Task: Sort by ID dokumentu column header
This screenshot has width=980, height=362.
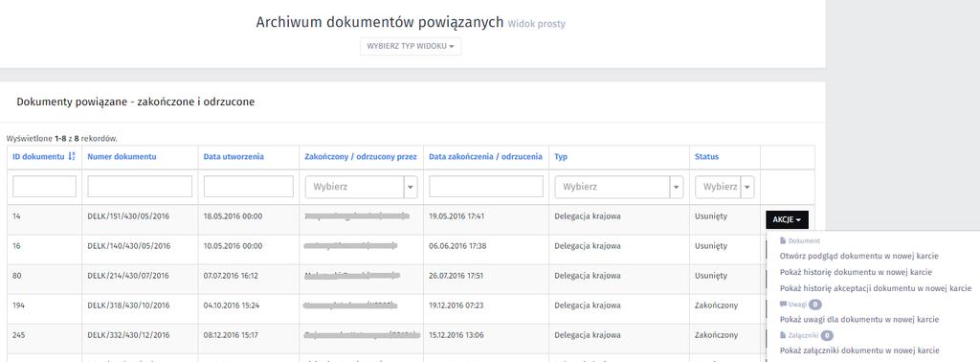Action: tap(38, 157)
